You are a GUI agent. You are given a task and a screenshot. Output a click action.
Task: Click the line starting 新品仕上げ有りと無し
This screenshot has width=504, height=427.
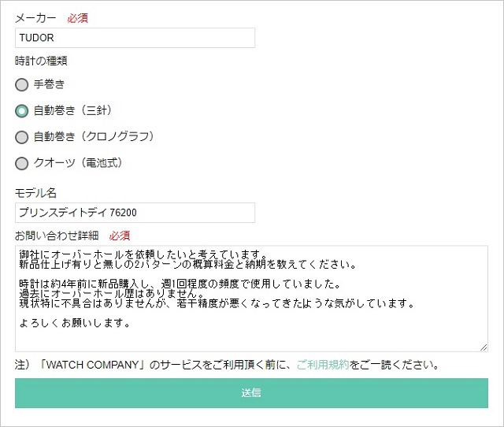click(187, 264)
